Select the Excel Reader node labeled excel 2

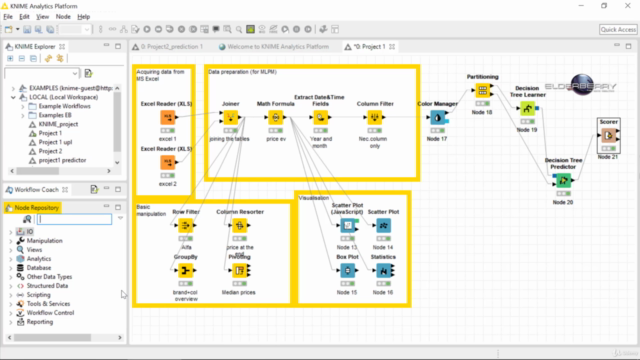[x=168, y=162]
